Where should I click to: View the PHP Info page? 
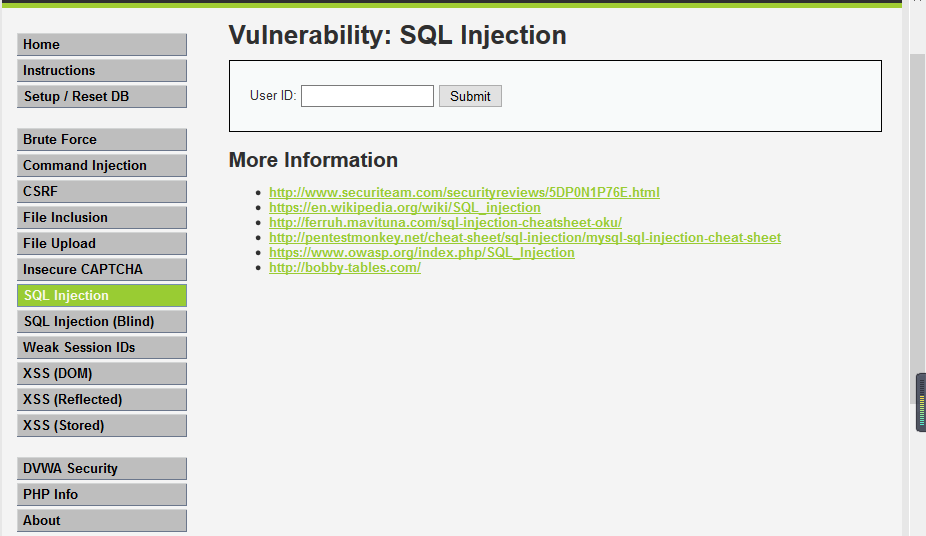click(101, 495)
